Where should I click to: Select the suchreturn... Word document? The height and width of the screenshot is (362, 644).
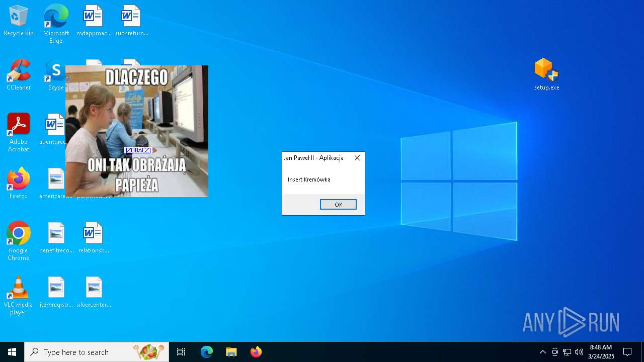(131, 21)
